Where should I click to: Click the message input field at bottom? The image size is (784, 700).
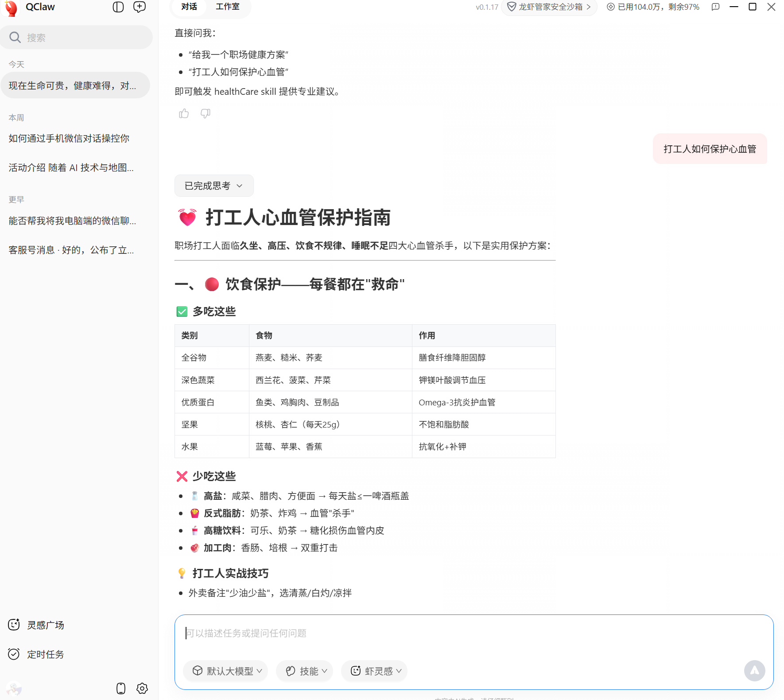pyautogui.click(x=399, y=634)
